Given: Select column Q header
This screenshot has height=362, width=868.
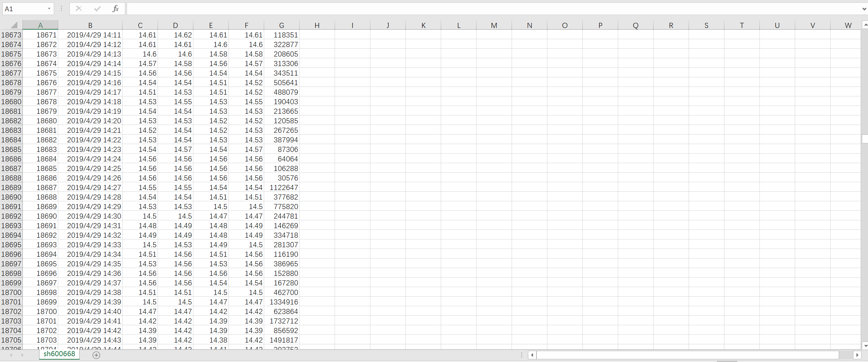Looking at the screenshot, I should pyautogui.click(x=636, y=25).
